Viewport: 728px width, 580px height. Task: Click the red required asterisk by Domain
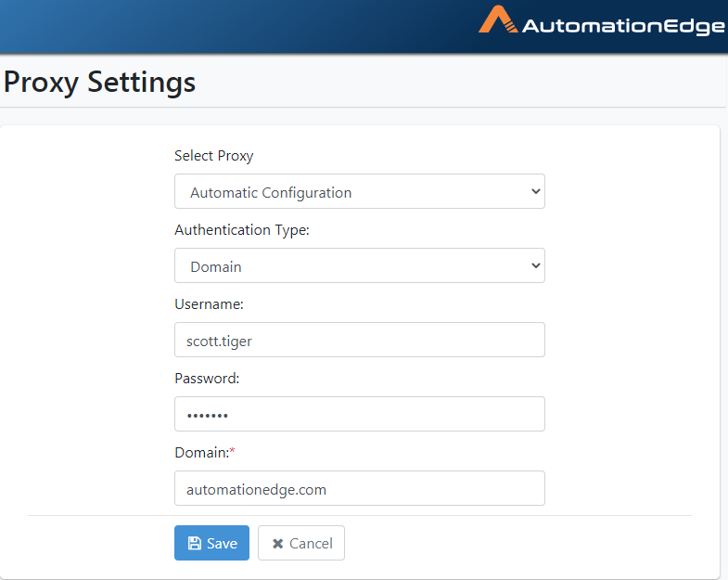coord(232,450)
